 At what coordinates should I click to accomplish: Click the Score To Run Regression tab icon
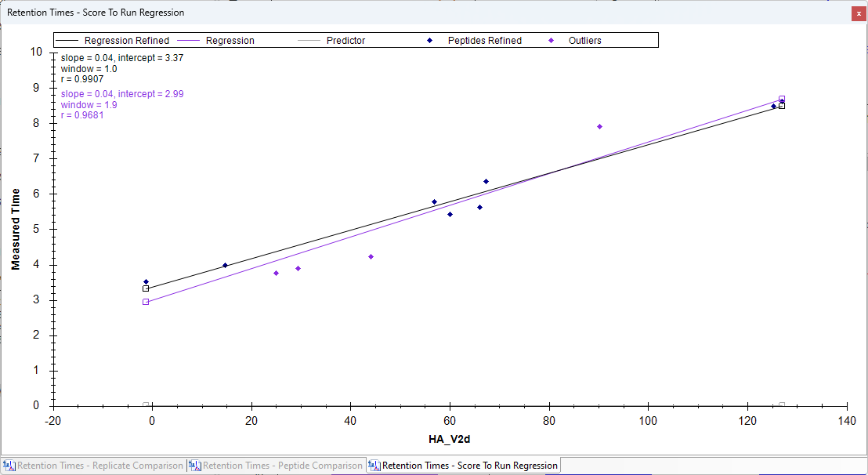pos(374,466)
